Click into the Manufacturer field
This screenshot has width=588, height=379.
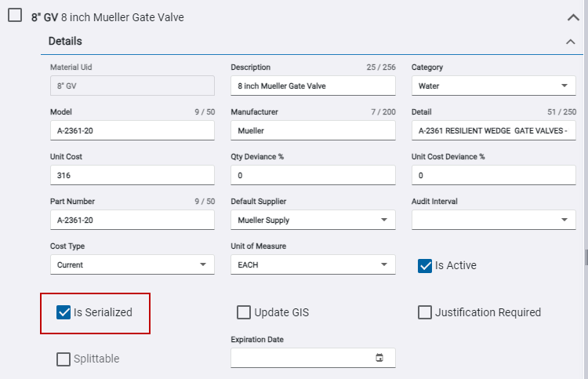pyautogui.click(x=313, y=131)
